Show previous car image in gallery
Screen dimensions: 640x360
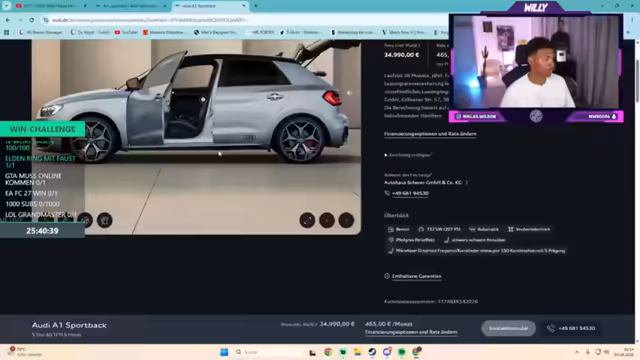327,220
